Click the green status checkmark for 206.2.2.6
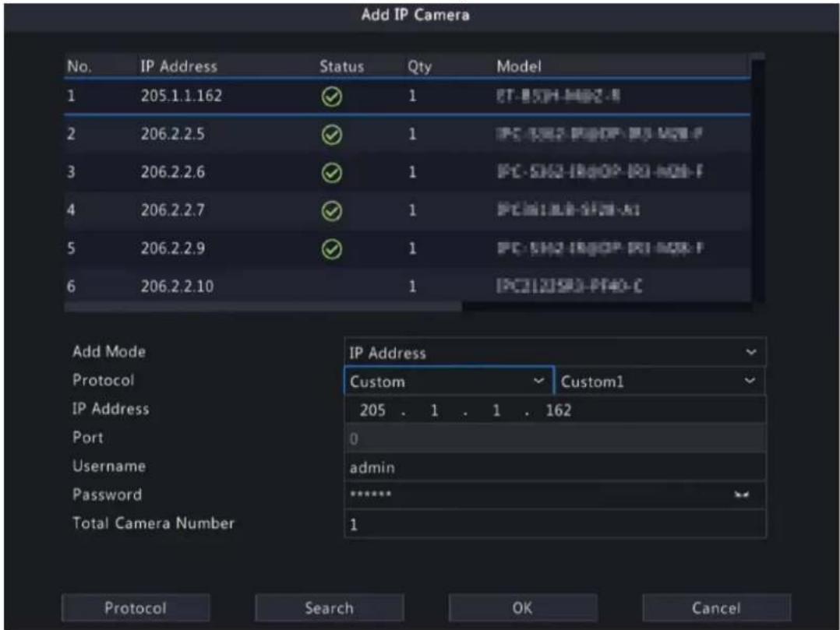840x630 pixels. [x=332, y=173]
